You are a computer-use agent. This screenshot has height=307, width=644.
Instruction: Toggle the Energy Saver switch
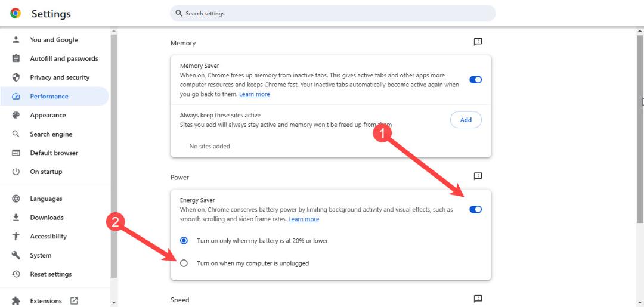(x=476, y=209)
